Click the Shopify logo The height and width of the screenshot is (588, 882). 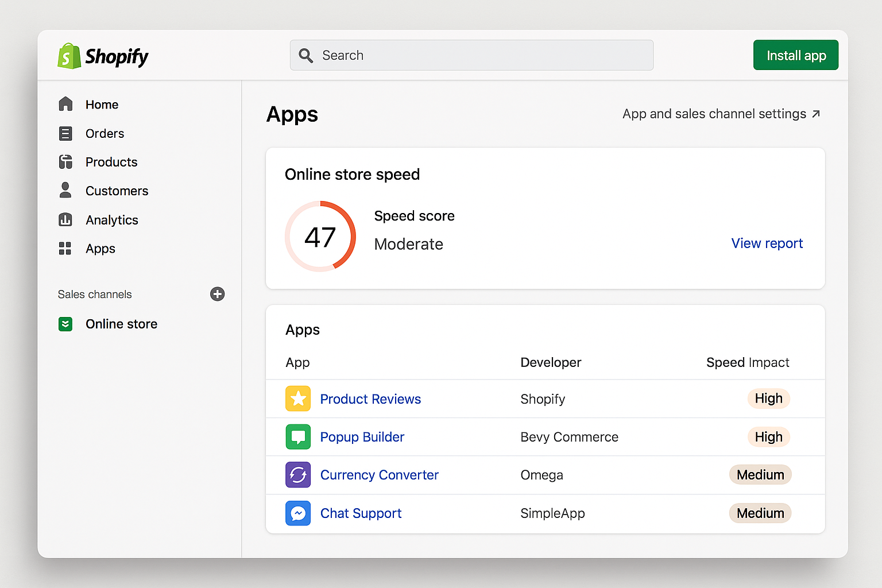coord(103,56)
